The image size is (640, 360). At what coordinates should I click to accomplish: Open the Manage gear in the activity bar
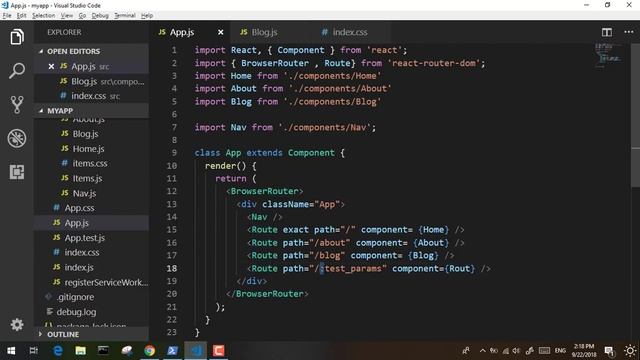coord(17,324)
